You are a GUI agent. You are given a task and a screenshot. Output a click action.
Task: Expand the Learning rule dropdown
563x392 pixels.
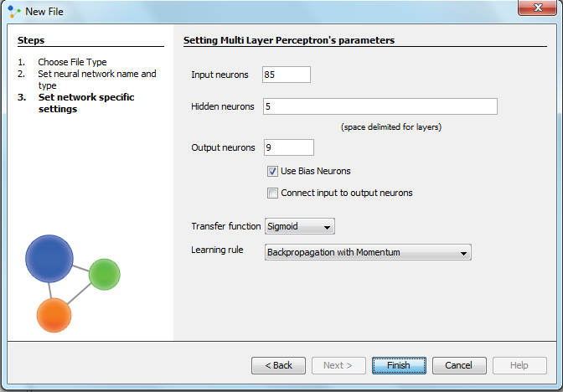coord(368,252)
